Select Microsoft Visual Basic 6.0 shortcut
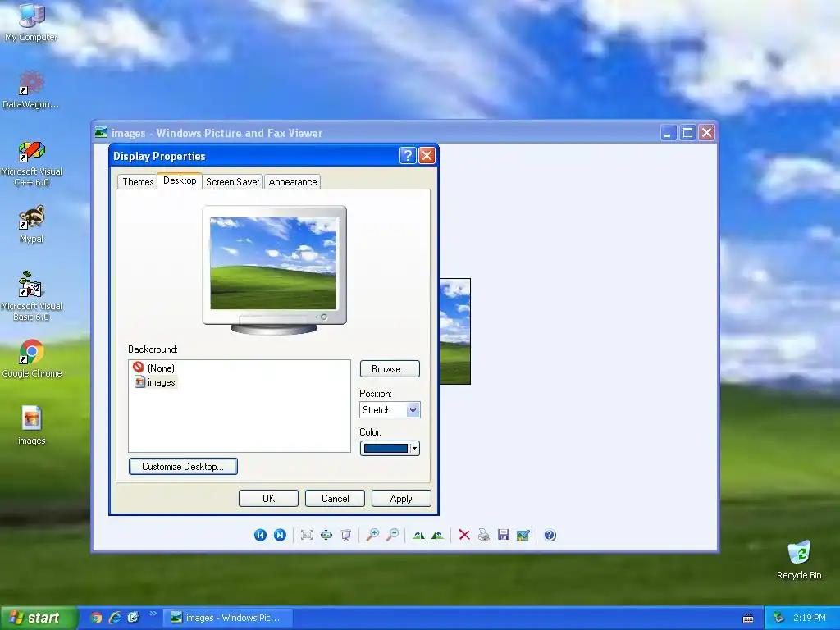Viewport: 840px width, 630px height. point(32,296)
